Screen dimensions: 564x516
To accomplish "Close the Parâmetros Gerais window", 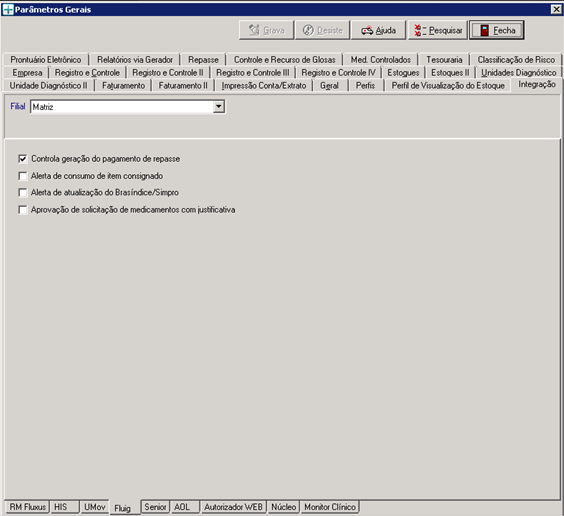I will pyautogui.click(x=556, y=9).
